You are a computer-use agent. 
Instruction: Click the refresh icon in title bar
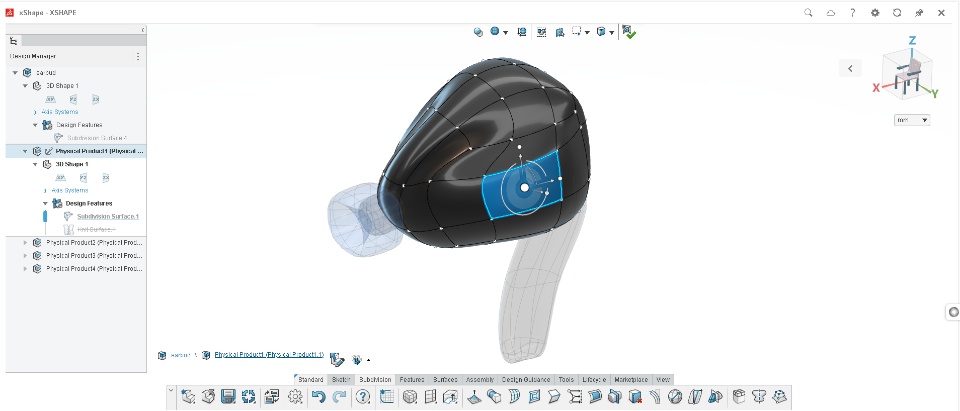897,12
